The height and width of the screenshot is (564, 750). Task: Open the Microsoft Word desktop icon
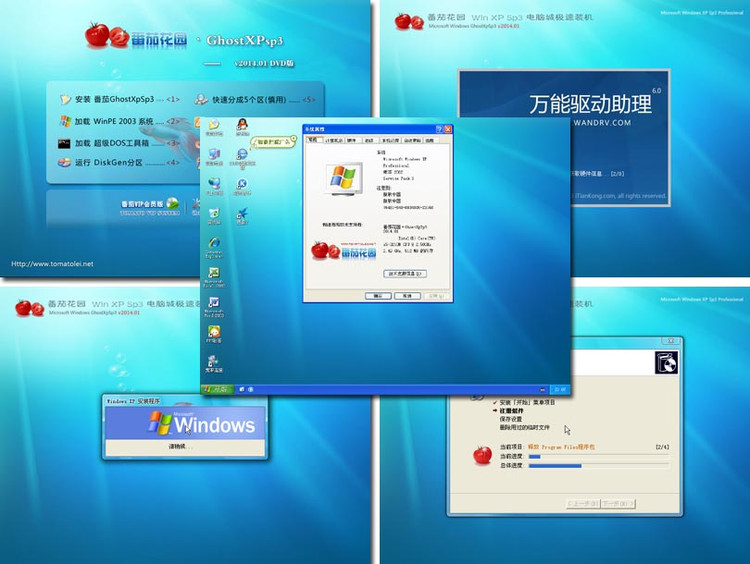[x=214, y=302]
